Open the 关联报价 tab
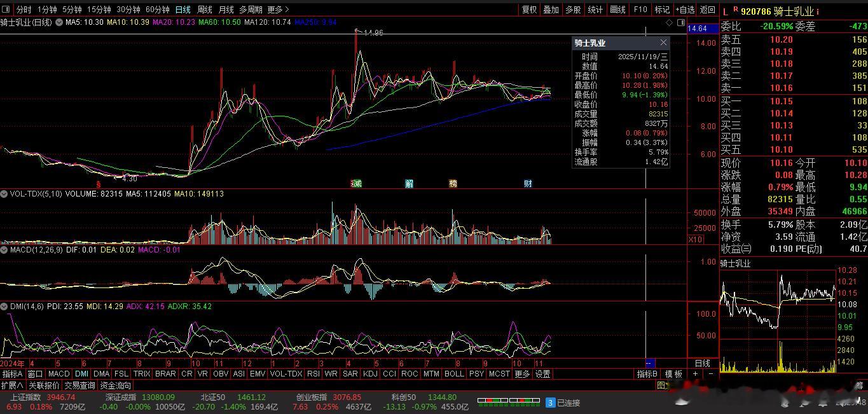Screen dimensions: 868x414 44,385
